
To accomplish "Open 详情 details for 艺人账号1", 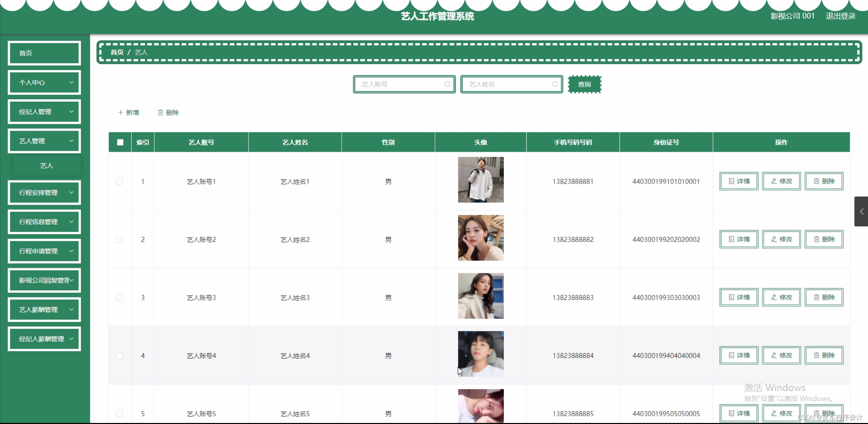I will (x=739, y=181).
